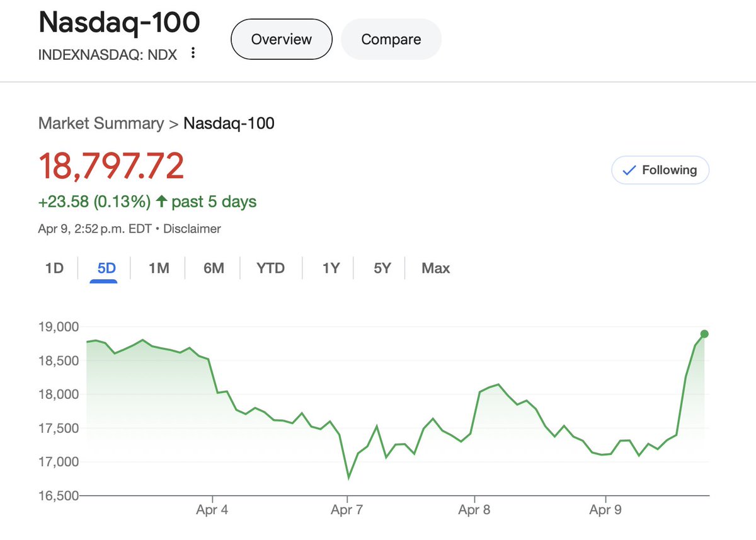Click the green up arrow beside past 5 days
This screenshot has width=756, height=540.
161,202
